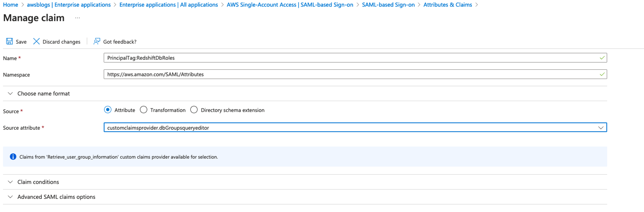Click the Save floppy disk icon
The image size is (644, 212).
pos(9,41)
